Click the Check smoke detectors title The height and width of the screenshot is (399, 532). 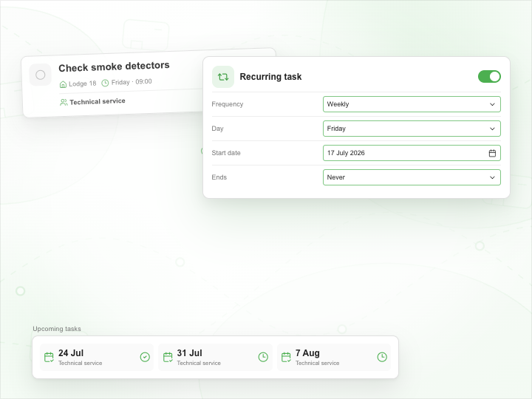coord(114,66)
